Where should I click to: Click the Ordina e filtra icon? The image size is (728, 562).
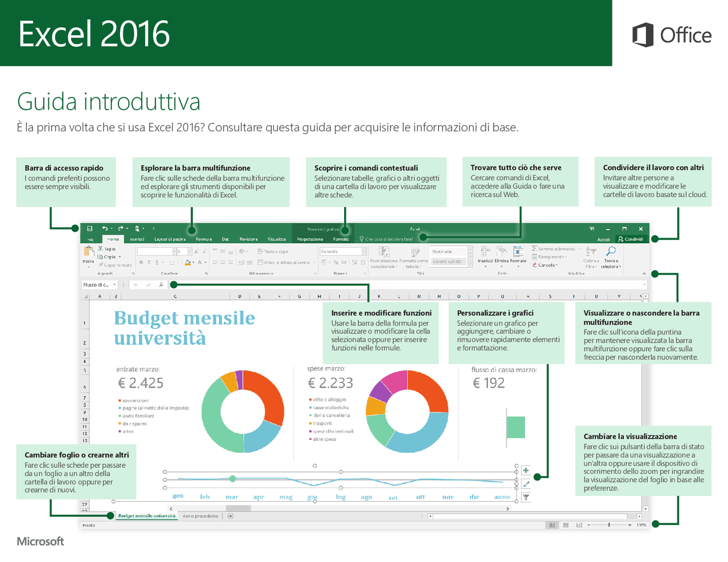click(x=591, y=252)
